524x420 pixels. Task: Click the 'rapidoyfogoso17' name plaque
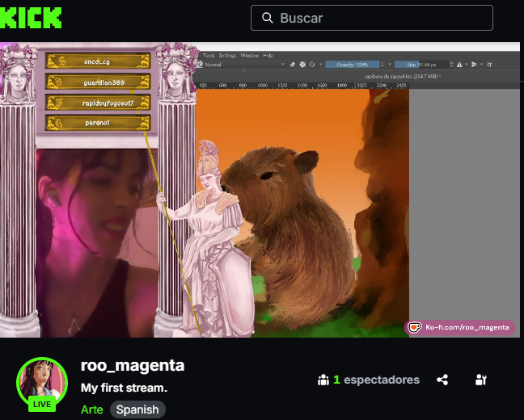(x=98, y=103)
